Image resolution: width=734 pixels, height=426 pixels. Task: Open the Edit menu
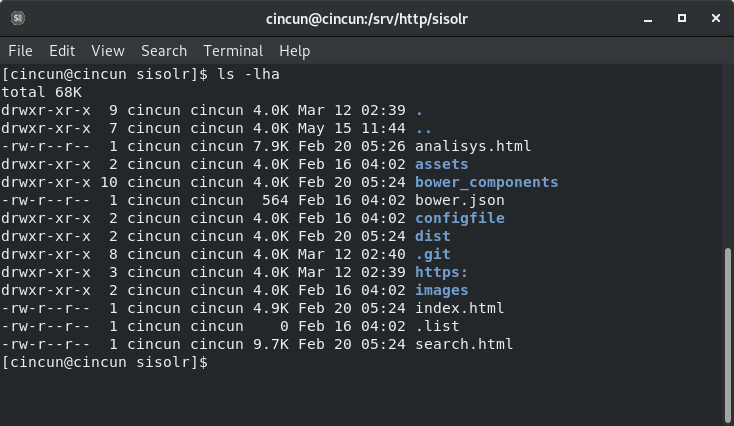[x=62, y=50]
